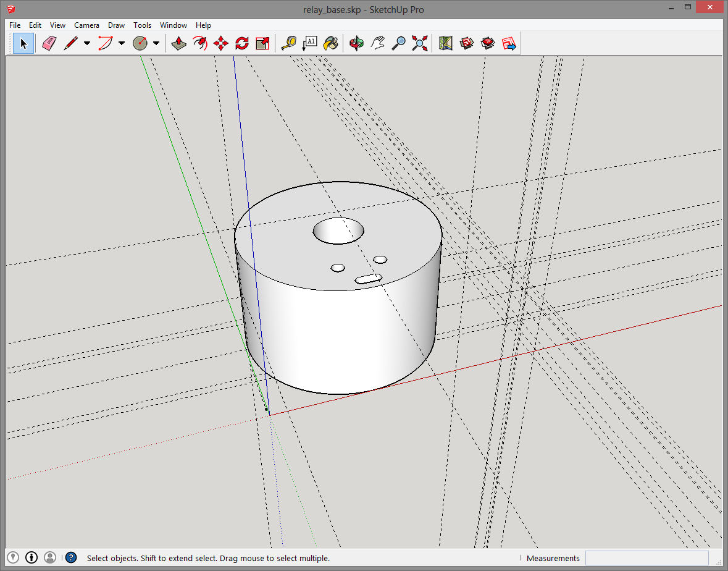Image resolution: width=728 pixels, height=571 pixels.
Task: Click the Zoom Extents icon
Action: (x=420, y=43)
